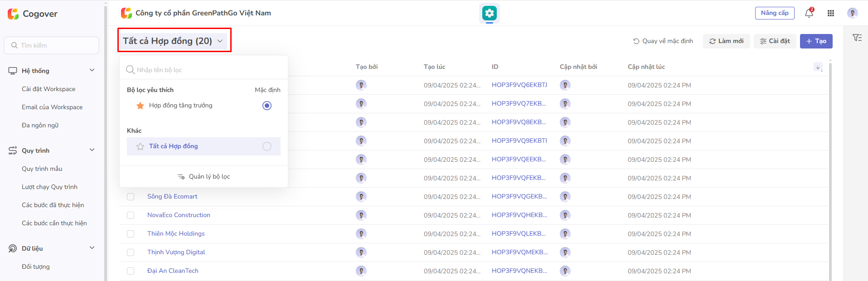The width and height of the screenshot is (868, 281).
Task: Open Đa ngôn ngữ in the sidebar
Action: point(40,125)
